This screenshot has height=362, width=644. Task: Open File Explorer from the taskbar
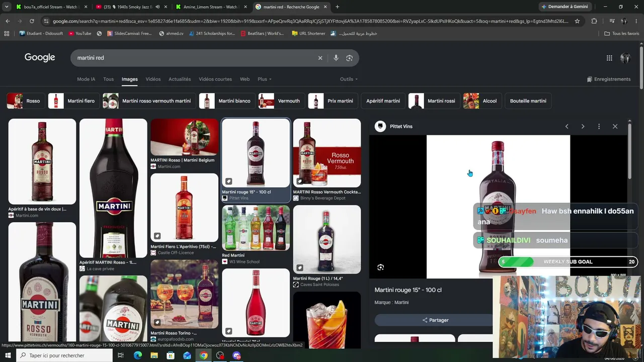pos(154,355)
